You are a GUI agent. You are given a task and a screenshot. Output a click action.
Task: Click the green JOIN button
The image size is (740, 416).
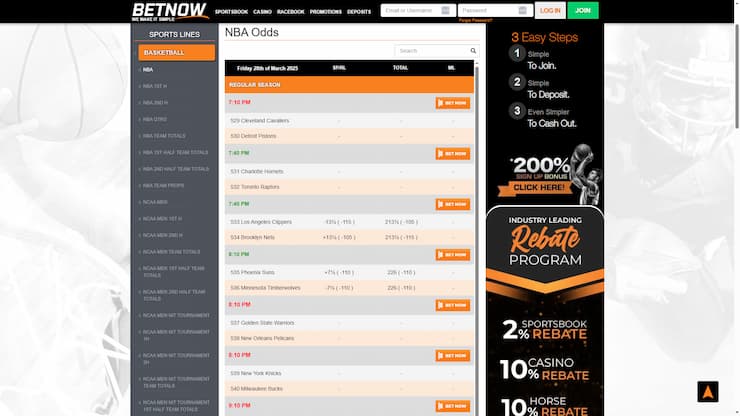click(583, 10)
